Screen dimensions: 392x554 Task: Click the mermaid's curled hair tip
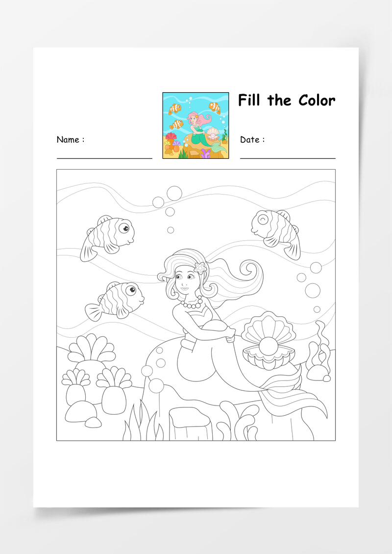tap(250, 271)
